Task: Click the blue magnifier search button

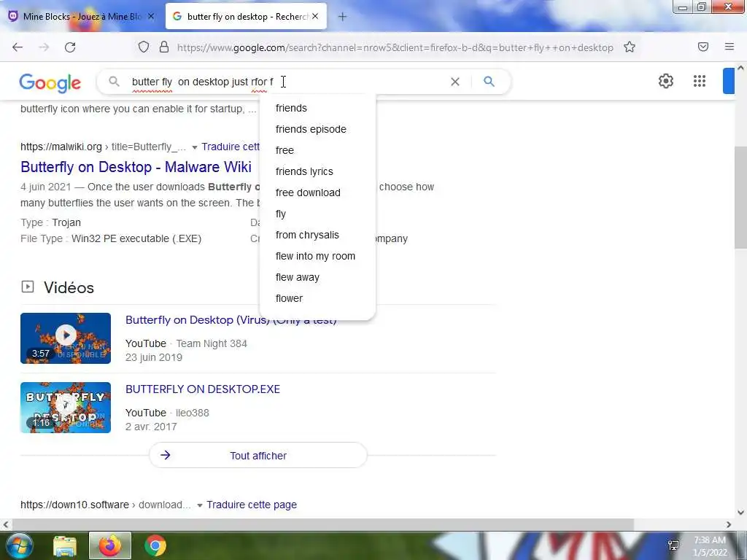Action: coord(489,82)
